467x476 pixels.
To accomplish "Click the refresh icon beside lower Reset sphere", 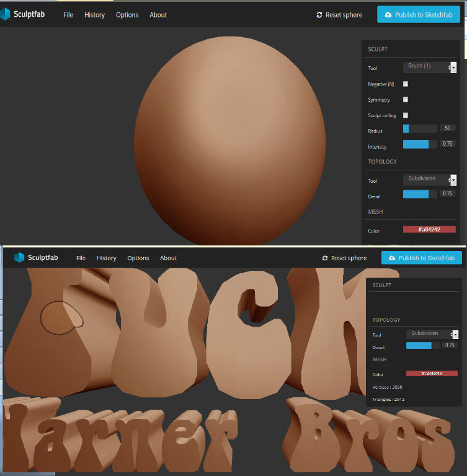I will coord(325,258).
